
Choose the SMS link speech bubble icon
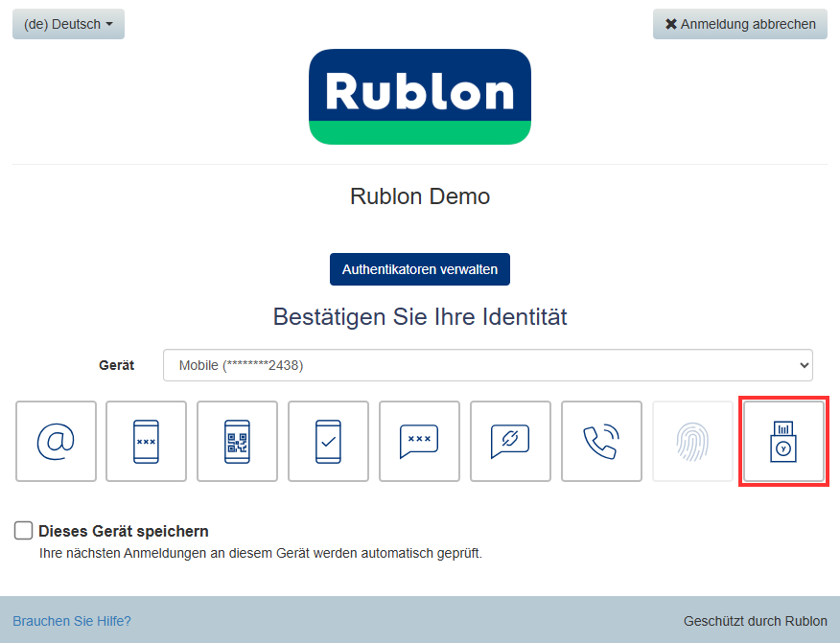point(510,441)
